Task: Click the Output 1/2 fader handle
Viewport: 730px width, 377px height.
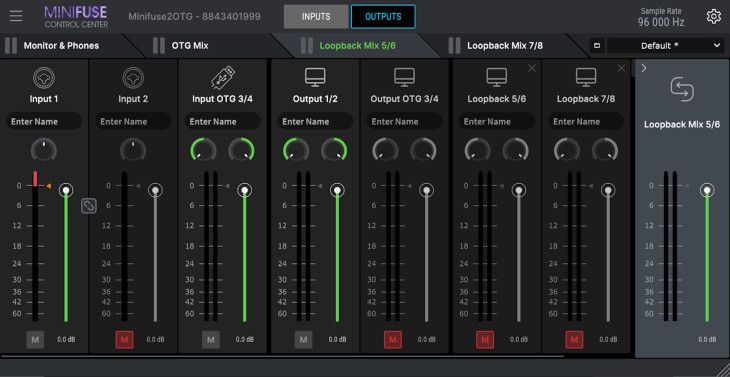Action: pyautogui.click(x=338, y=190)
